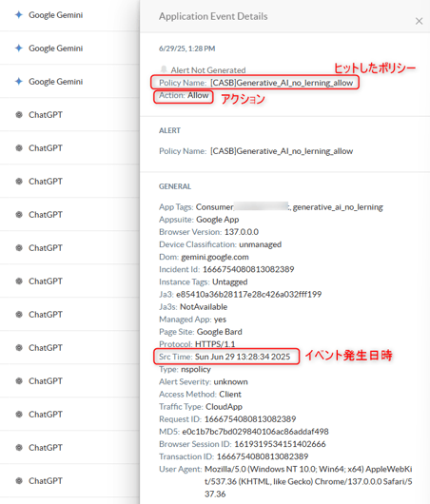This screenshot has height=504, width=430.
Task: Select the Request ID number
Action: coord(250,419)
